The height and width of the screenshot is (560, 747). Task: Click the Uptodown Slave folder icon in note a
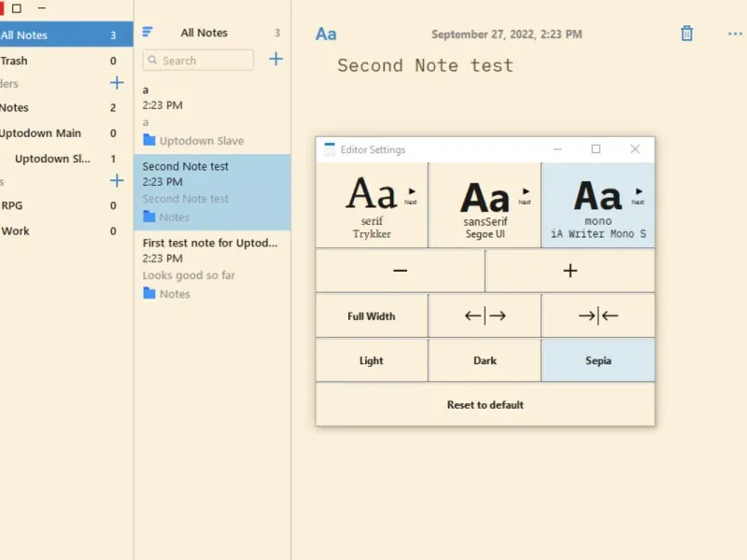(x=149, y=141)
